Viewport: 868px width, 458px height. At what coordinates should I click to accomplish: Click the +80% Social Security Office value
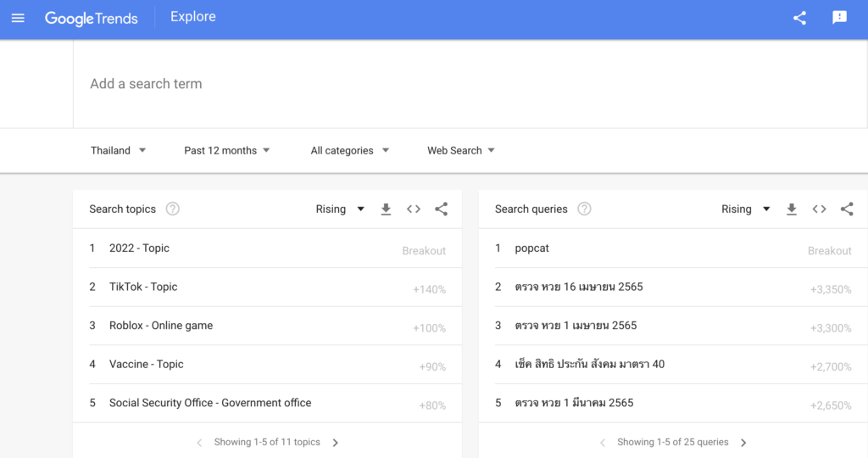[x=432, y=406]
